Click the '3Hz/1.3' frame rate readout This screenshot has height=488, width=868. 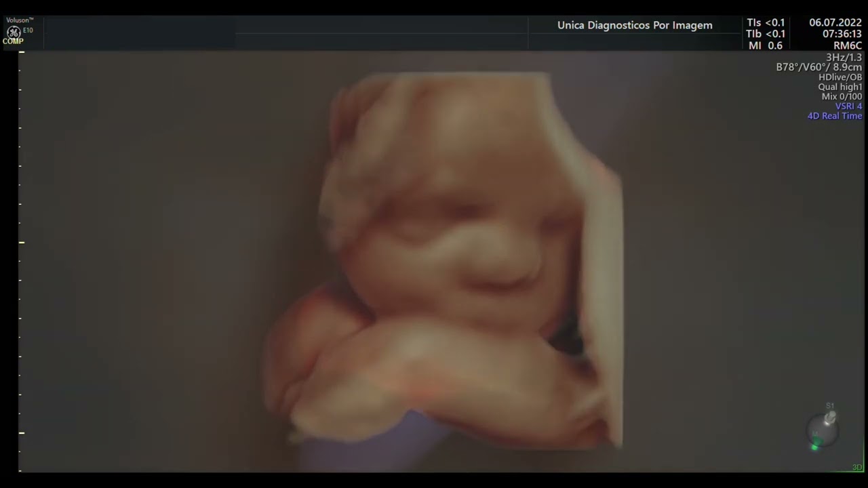tap(844, 58)
